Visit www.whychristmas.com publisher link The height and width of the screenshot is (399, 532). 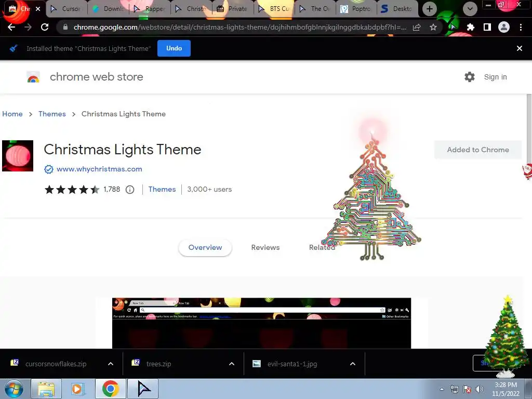99,169
